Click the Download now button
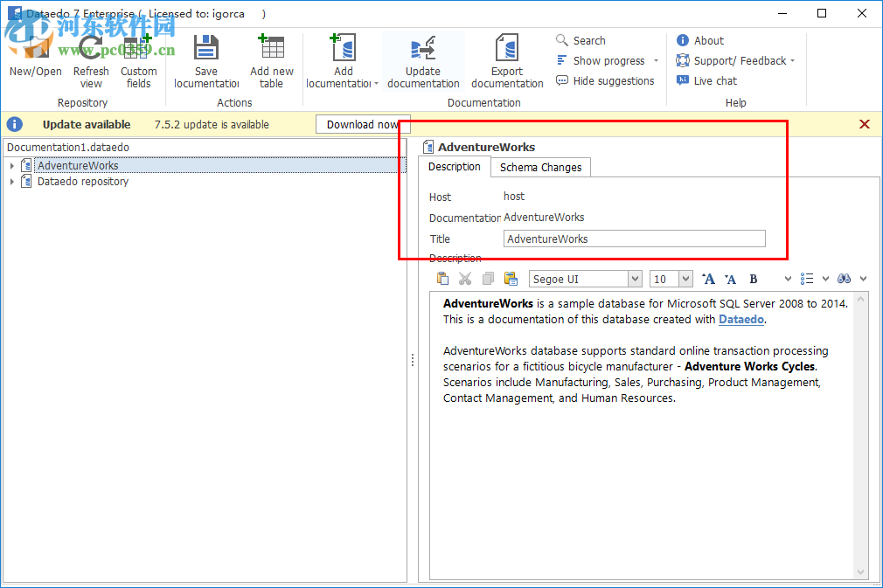Viewport: 883px width, 588px height. click(x=363, y=124)
